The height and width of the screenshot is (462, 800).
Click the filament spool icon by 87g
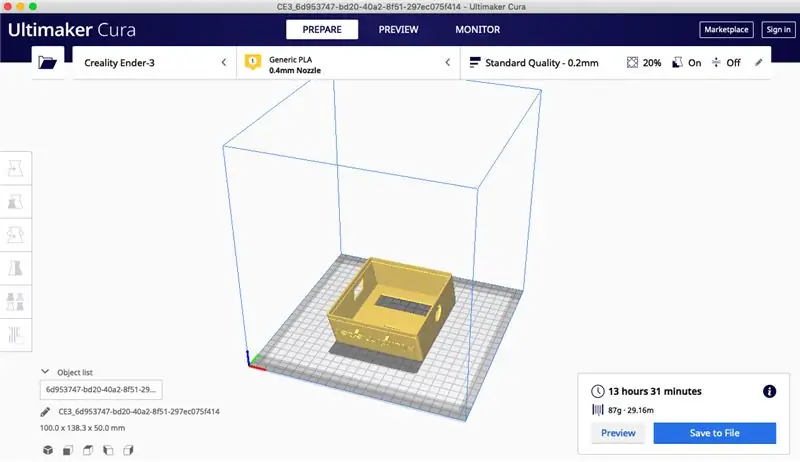pyautogui.click(x=597, y=410)
